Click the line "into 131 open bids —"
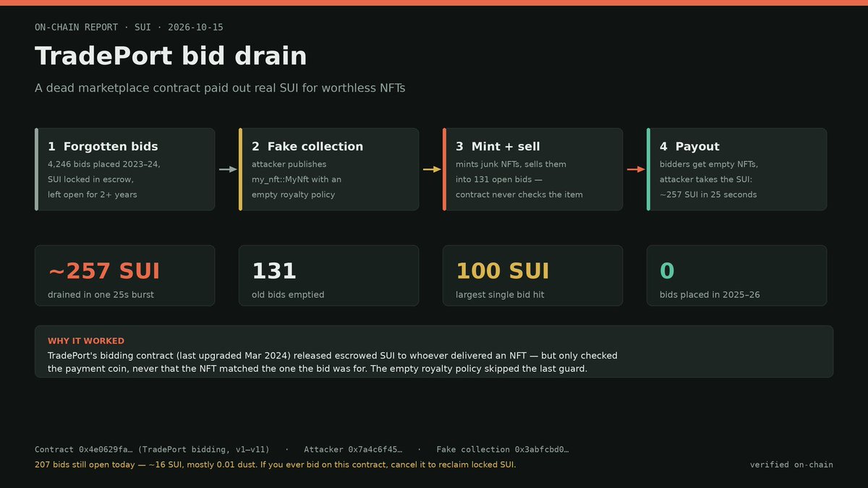This screenshot has height=488, width=868. (x=499, y=179)
